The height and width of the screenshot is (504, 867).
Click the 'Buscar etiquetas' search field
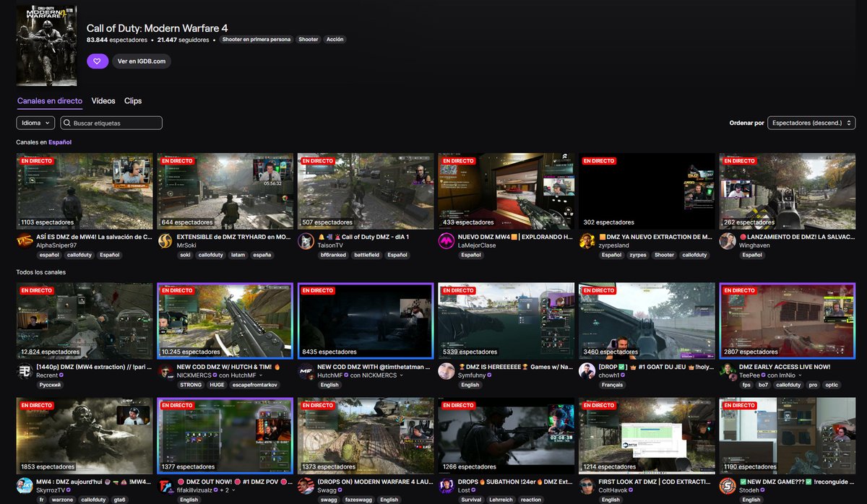tap(111, 123)
